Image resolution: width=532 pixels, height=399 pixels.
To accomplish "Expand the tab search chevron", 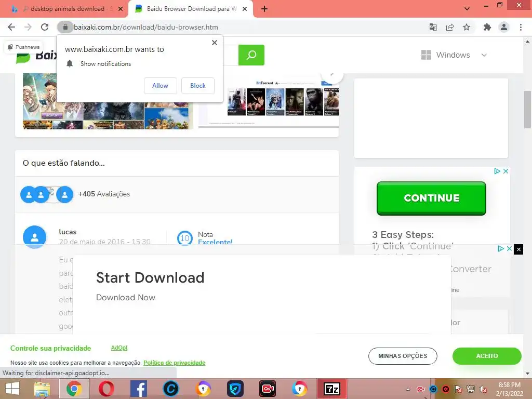I will (x=467, y=9).
